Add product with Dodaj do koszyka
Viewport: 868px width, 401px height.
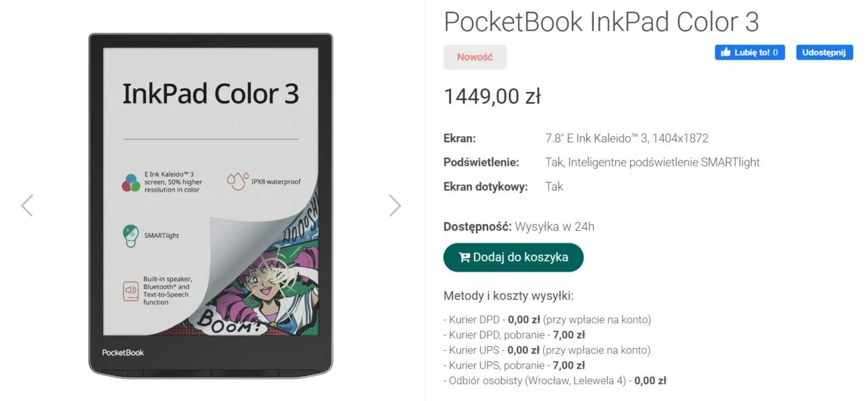click(x=513, y=257)
